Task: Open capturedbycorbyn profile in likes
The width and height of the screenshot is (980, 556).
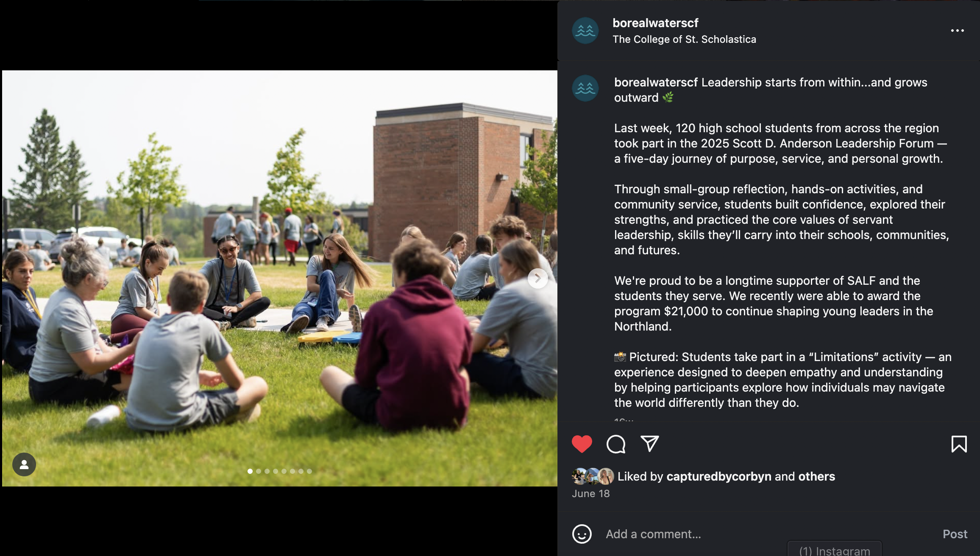Action: click(719, 476)
